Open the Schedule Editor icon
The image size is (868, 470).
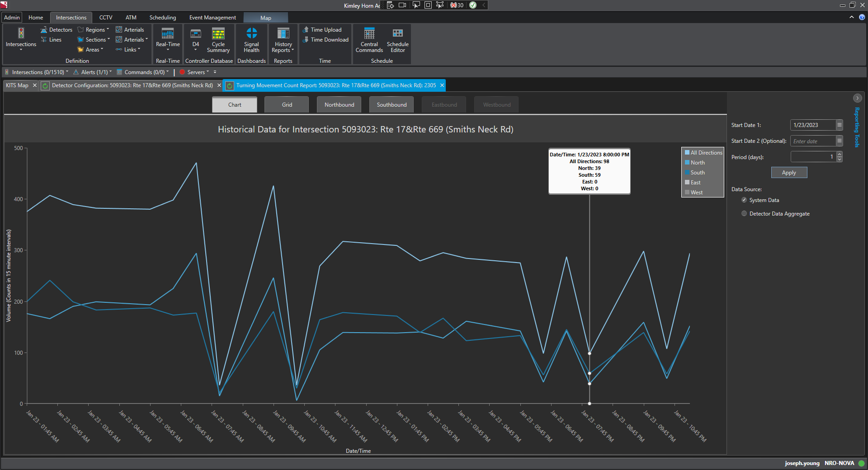click(x=397, y=33)
